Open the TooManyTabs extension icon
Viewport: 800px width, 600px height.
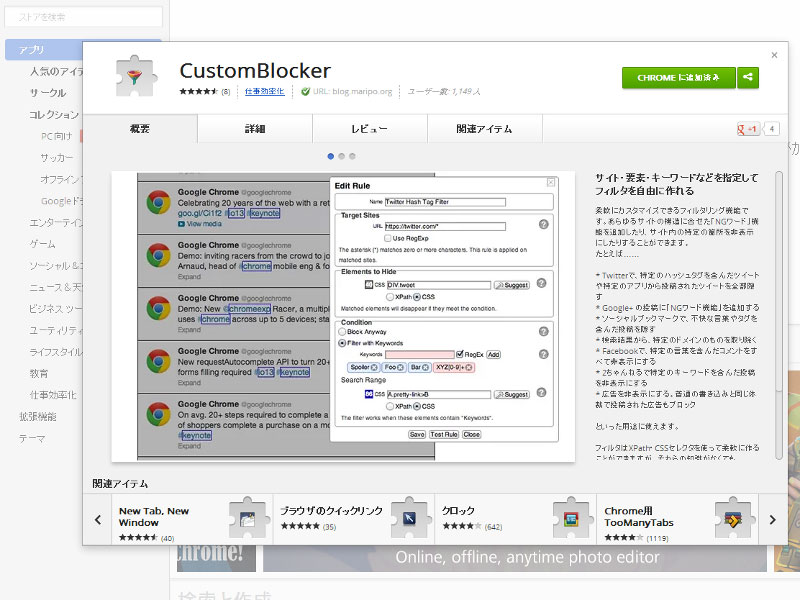click(x=732, y=518)
